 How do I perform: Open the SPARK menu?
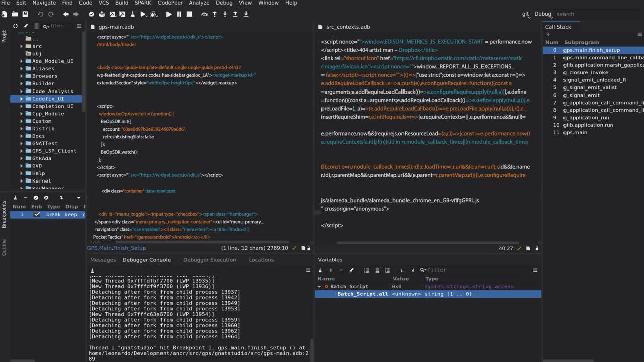143,3
